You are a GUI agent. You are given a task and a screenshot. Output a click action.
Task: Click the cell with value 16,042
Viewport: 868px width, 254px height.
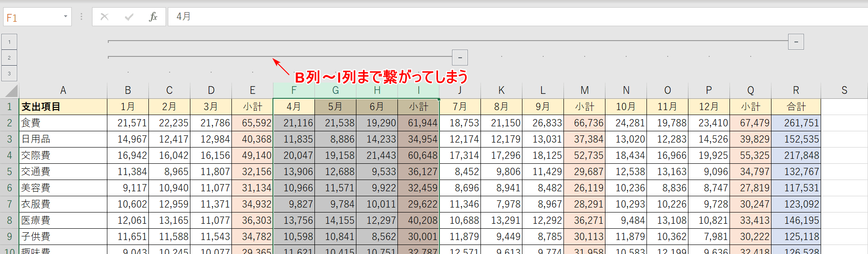coord(169,156)
